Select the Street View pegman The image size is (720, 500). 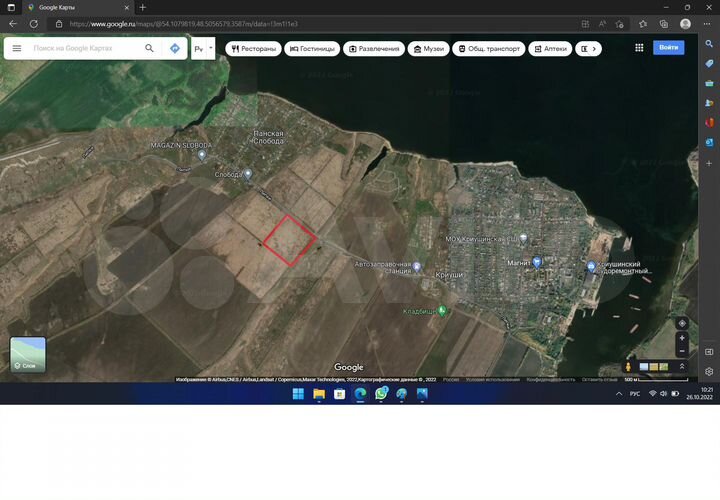click(628, 367)
